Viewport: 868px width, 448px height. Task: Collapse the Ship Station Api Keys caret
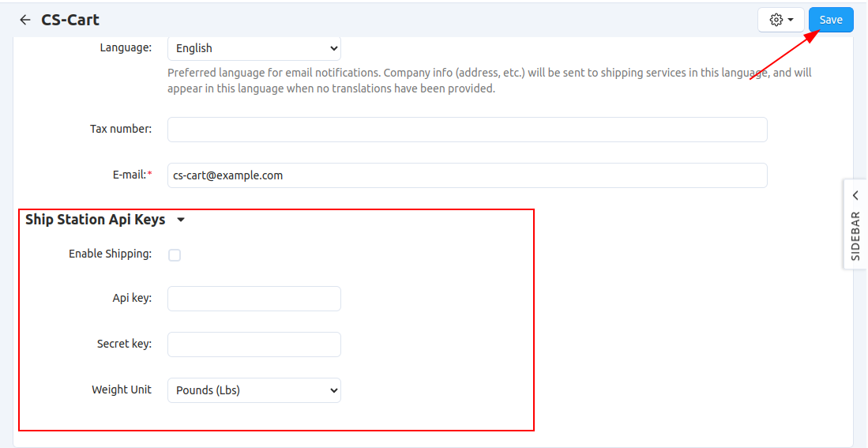pyautogui.click(x=181, y=220)
